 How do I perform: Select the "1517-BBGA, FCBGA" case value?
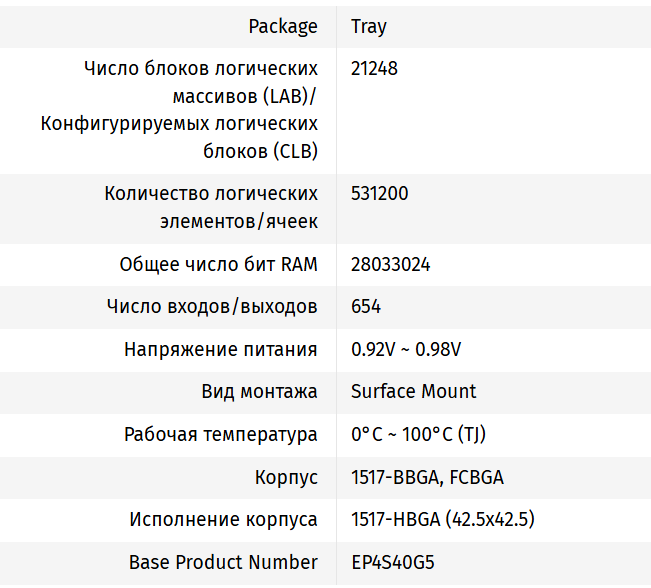click(x=427, y=477)
